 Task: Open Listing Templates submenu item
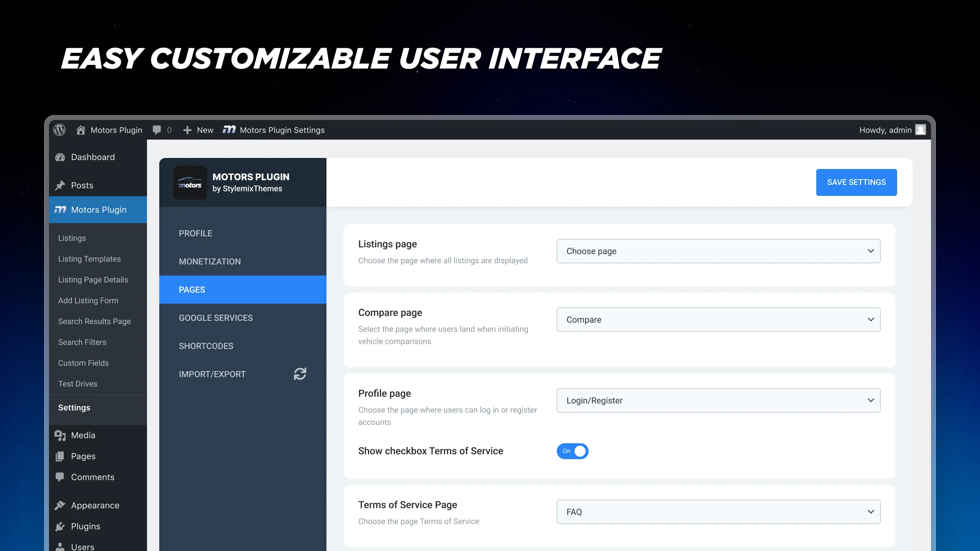(x=89, y=259)
